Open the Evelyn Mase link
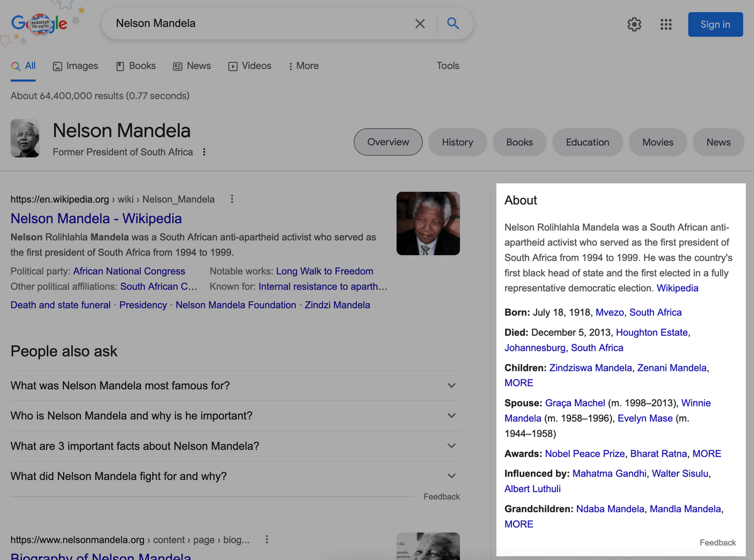The width and height of the screenshot is (754, 560). click(x=645, y=418)
